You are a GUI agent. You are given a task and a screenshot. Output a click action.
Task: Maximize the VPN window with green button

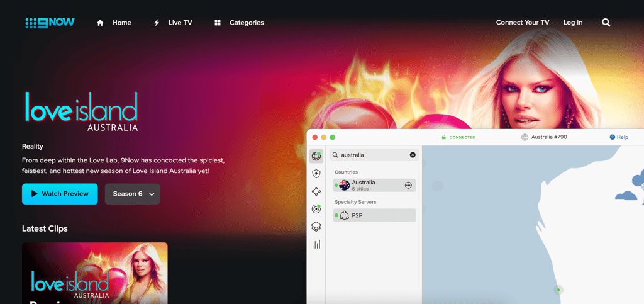click(333, 137)
